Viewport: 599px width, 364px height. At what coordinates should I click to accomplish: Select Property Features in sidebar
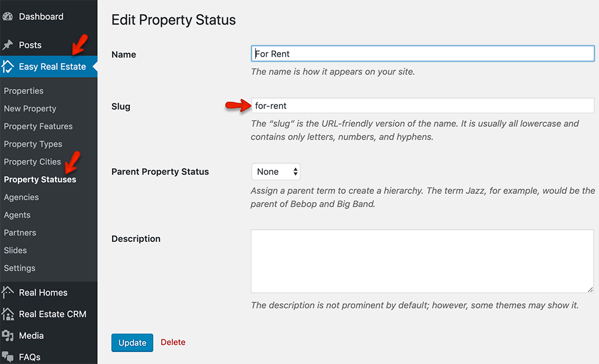tap(38, 126)
